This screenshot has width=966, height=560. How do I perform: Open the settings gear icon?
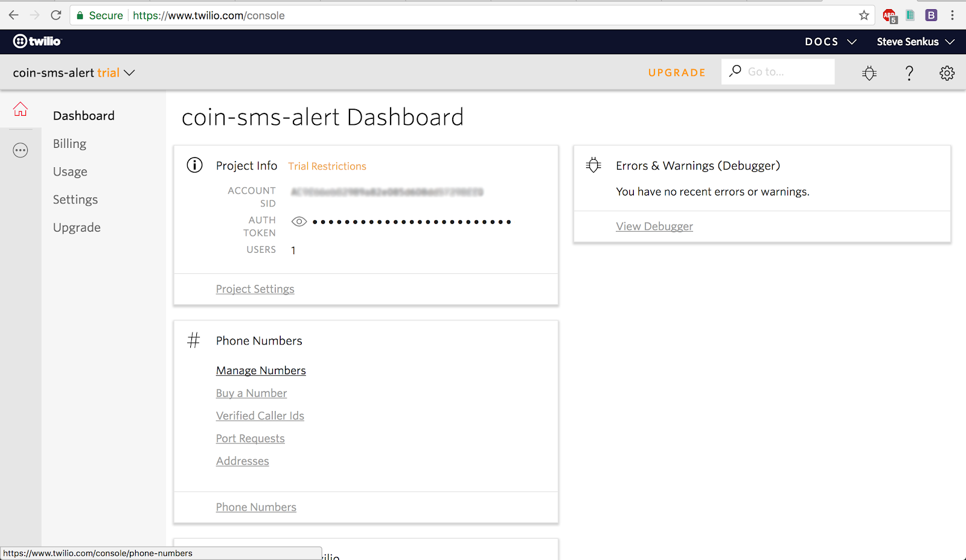947,73
